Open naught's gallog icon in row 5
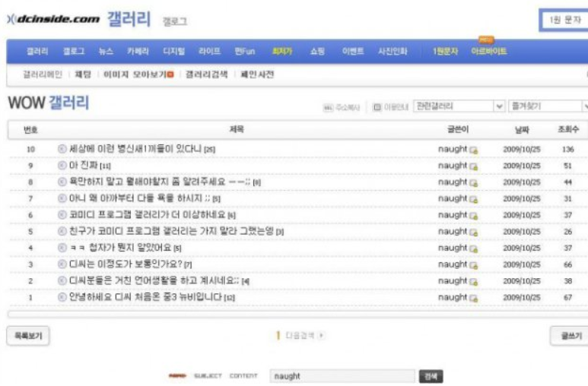588x386 pixels. 474,233
